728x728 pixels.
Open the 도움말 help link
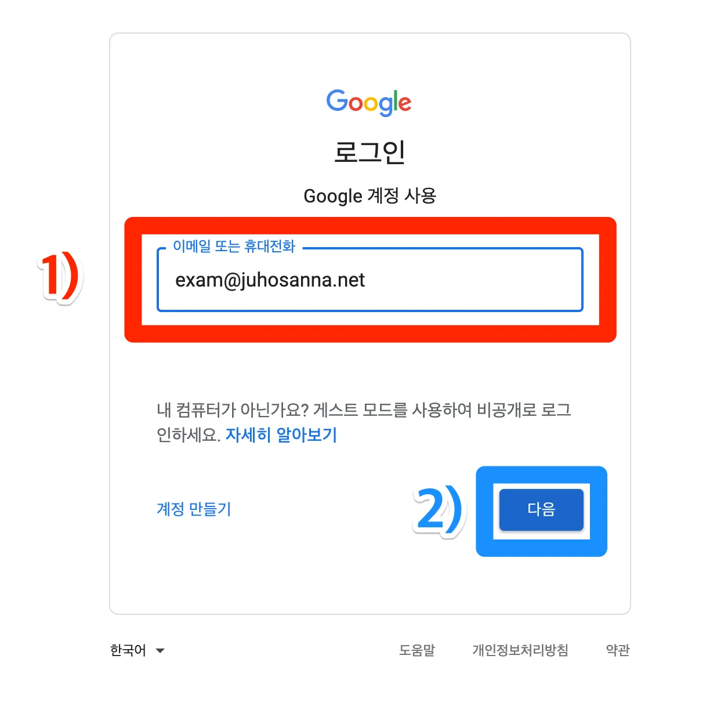coord(417,650)
